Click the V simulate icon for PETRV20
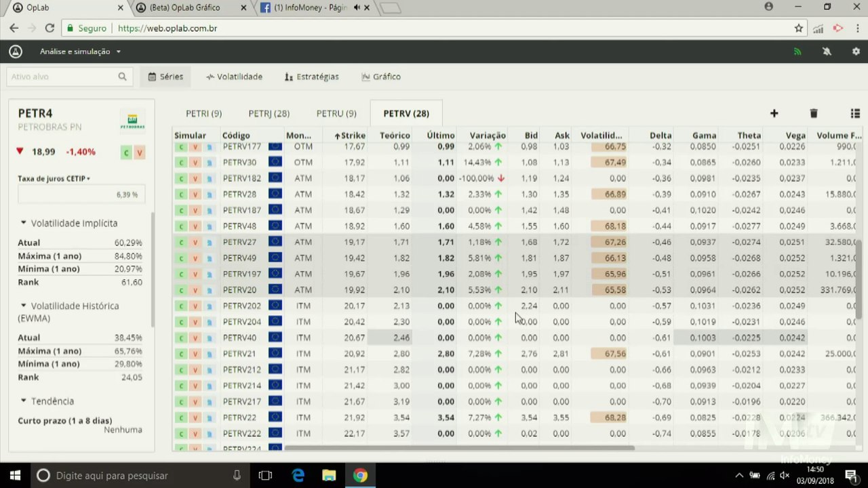 point(195,290)
